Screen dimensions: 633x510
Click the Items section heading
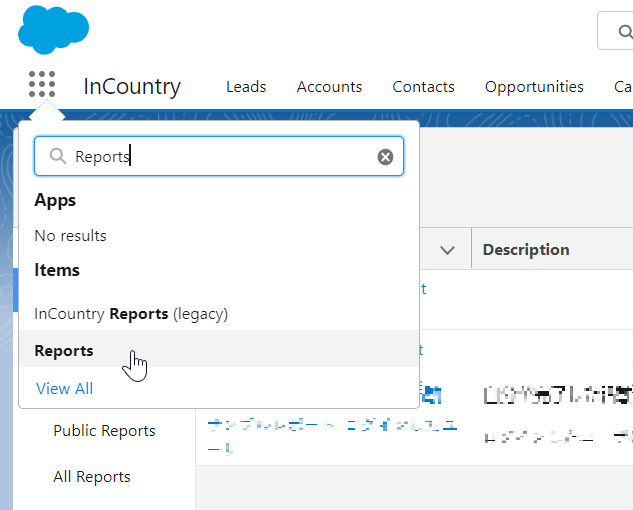(x=57, y=270)
